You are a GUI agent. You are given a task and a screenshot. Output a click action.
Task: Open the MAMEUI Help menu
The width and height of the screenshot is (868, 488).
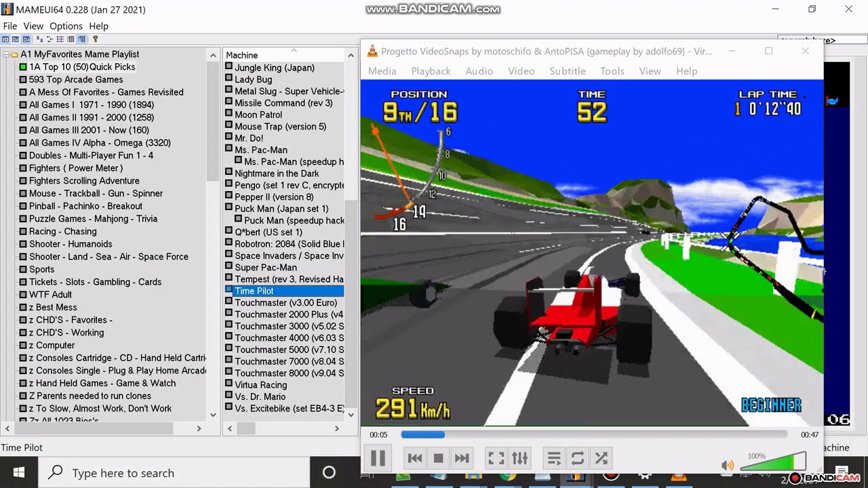(99, 26)
